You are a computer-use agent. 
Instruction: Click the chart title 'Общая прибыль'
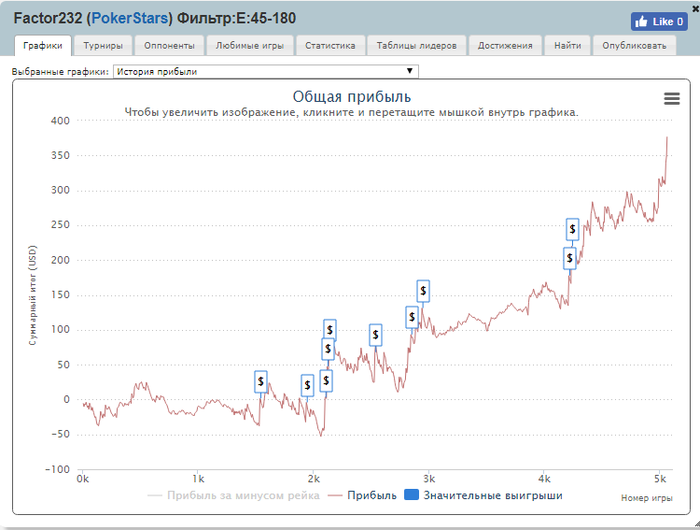(352, 96)
